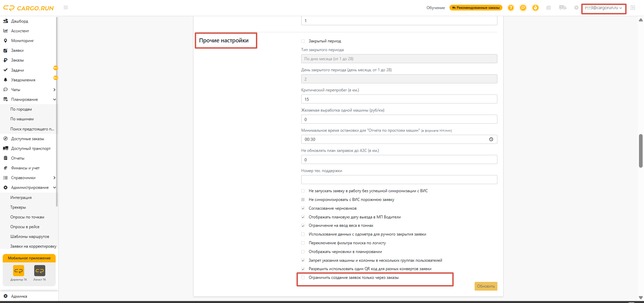Toggle Отображать плановую дату выезда checkbox
Viewport: 644px width, 303px height.
(x=303, y=217)
